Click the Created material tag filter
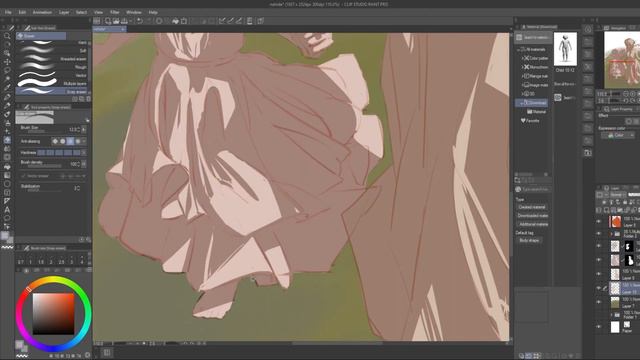This screenshot has height=360, width=640. (531, 207)
